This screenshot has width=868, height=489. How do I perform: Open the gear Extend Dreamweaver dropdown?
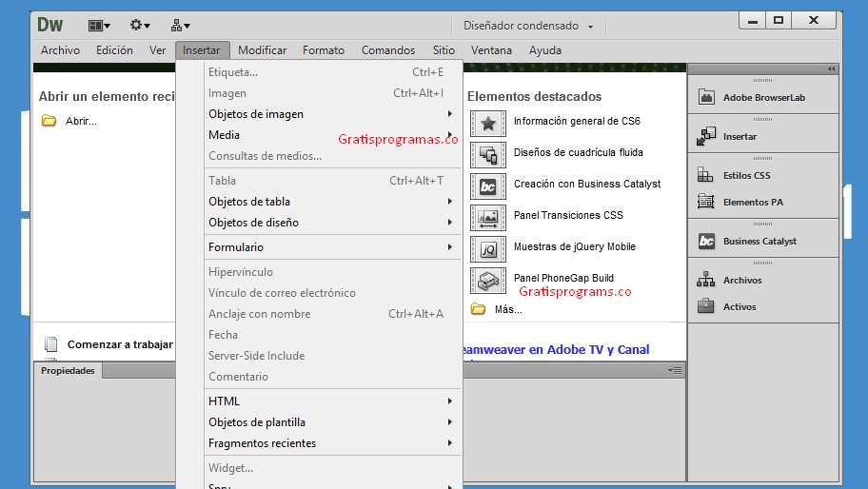(x=140, y=26)
